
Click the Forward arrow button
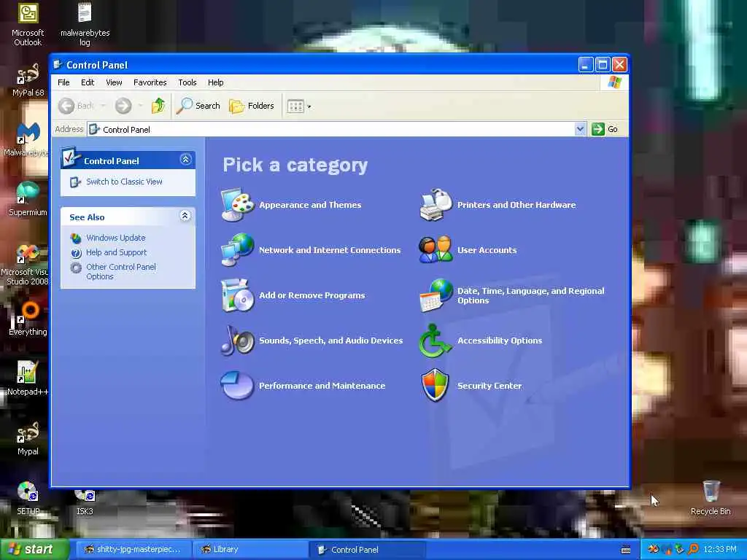click(123, 106)
